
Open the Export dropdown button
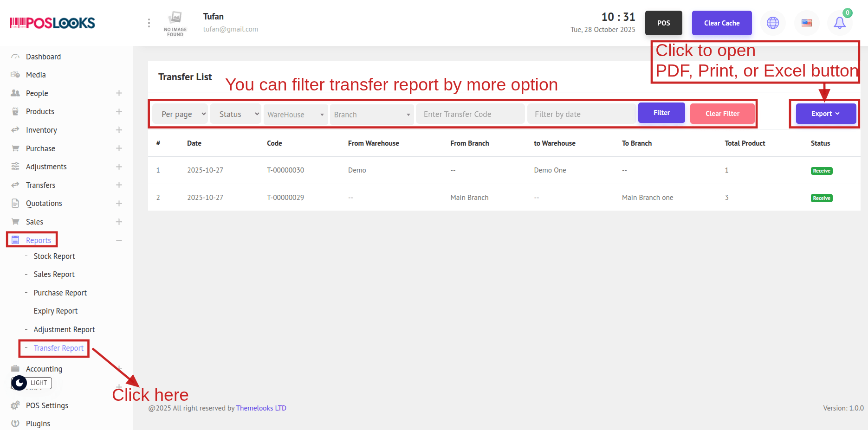pyautogui.click(x=825, y=114)
